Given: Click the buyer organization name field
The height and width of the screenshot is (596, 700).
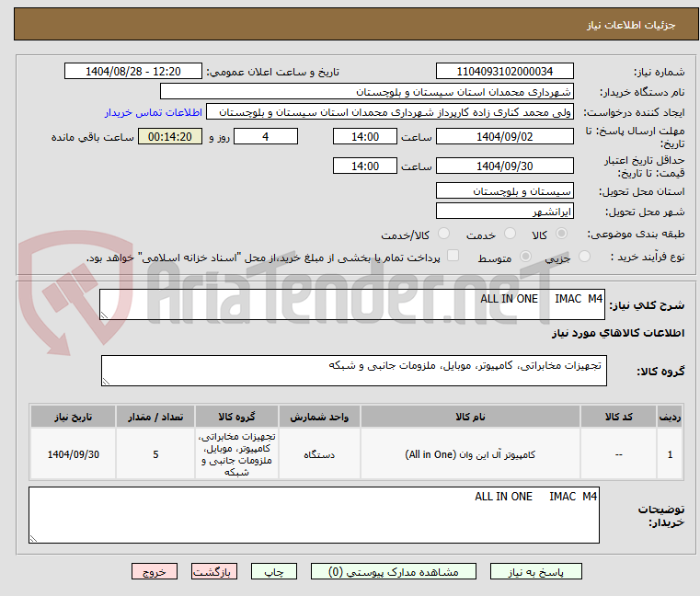Looking at the screenshot, I should click(x=366, y=92).
